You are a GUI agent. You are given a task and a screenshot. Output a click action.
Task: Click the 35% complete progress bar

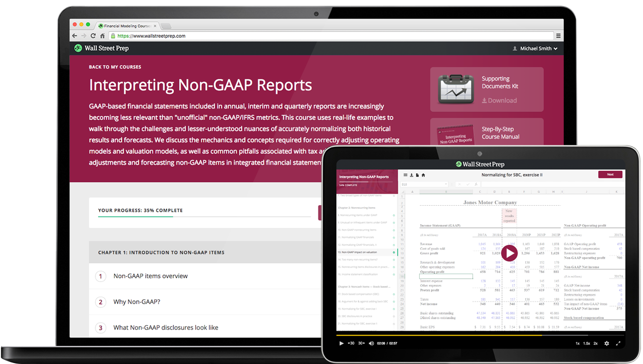point(204,217)
